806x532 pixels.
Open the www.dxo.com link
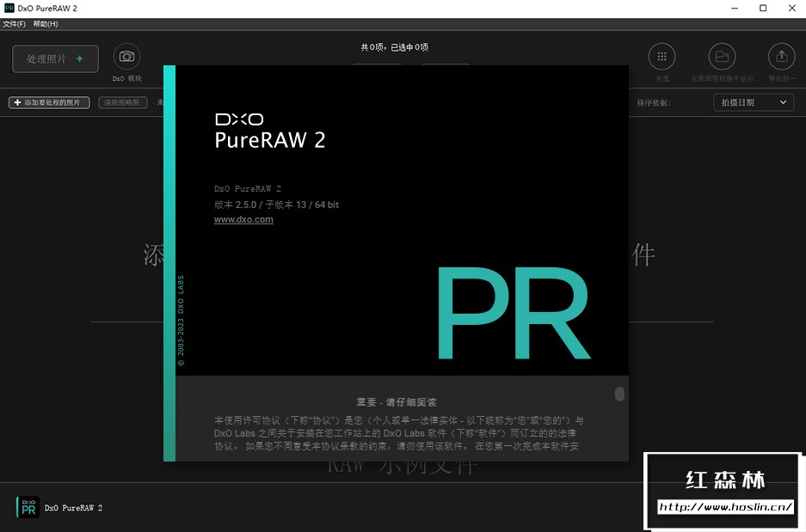[x=243, y=219]
